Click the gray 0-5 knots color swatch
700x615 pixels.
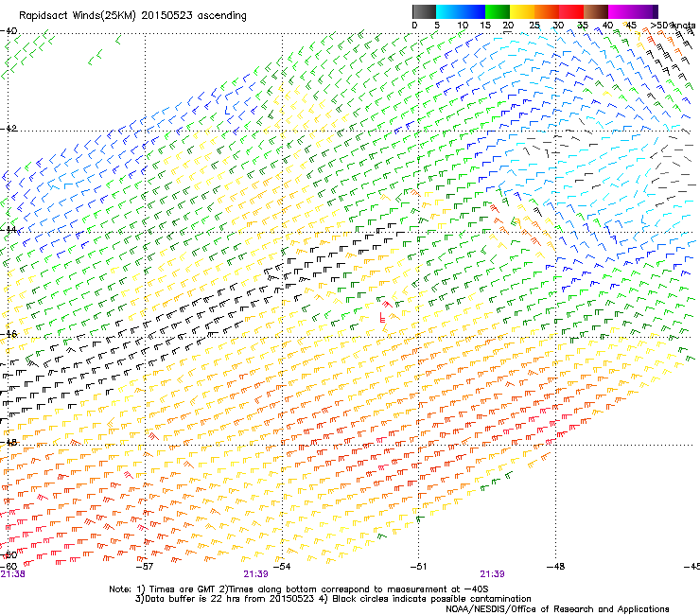point(424,11)
